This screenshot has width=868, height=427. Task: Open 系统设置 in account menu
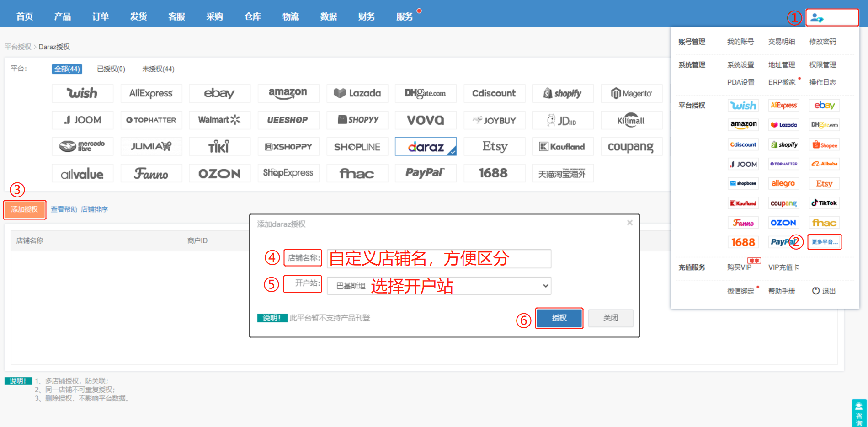pyautogui.click(x=740, y=65)
